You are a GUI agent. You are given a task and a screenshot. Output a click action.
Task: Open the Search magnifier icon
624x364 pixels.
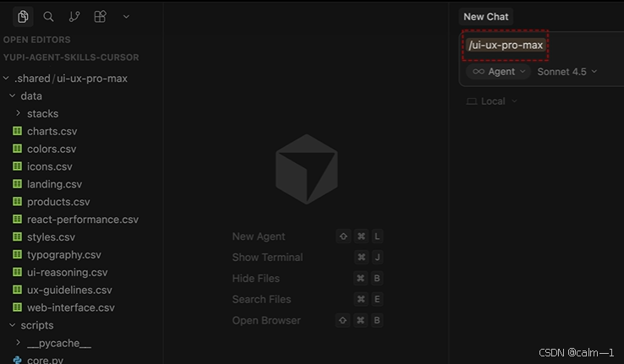pos(48,17)
